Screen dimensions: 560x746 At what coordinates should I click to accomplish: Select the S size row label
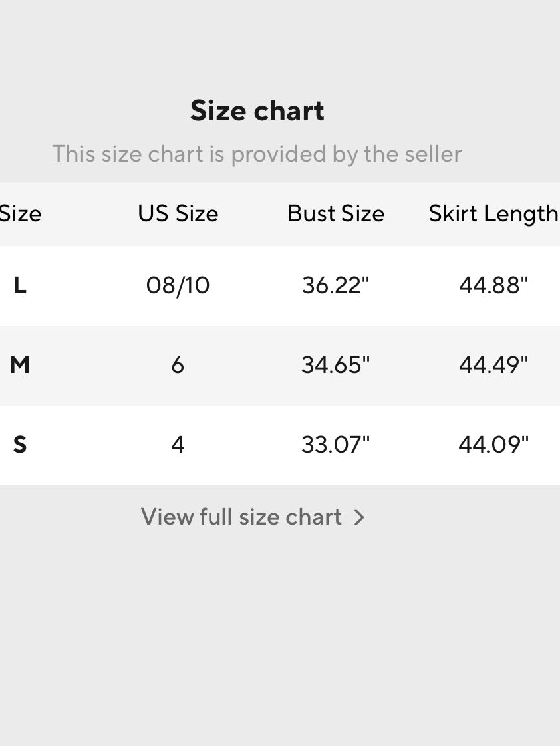pyautogui.click(x=20, y=444)
